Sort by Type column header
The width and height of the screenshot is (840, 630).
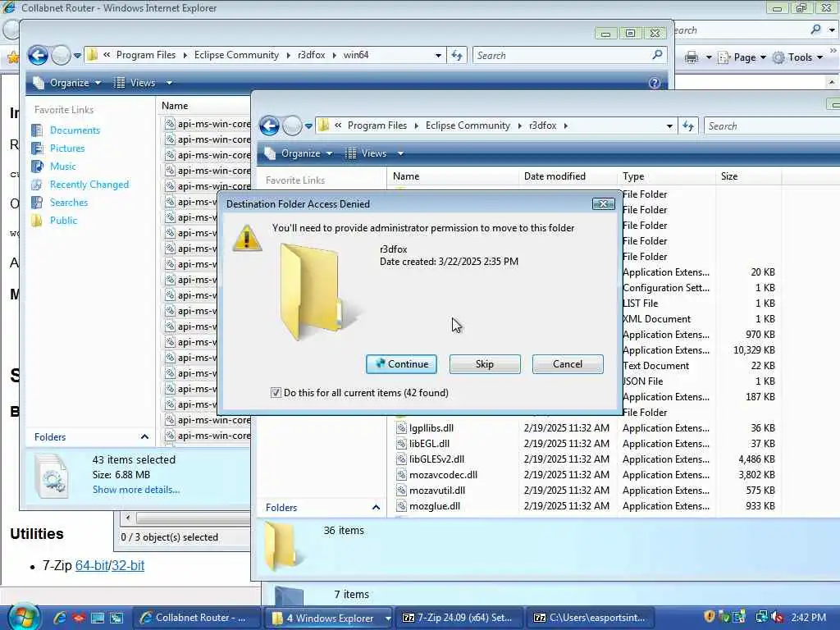[633, 176]
